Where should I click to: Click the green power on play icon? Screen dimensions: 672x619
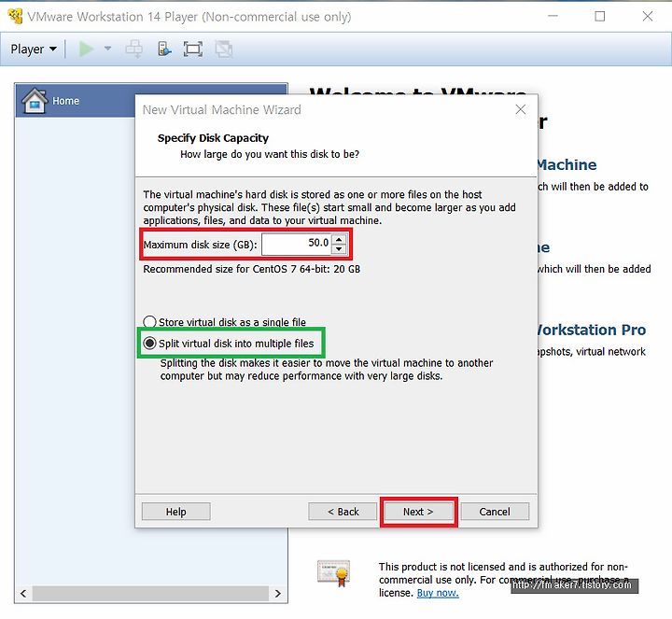coord(86,49)
